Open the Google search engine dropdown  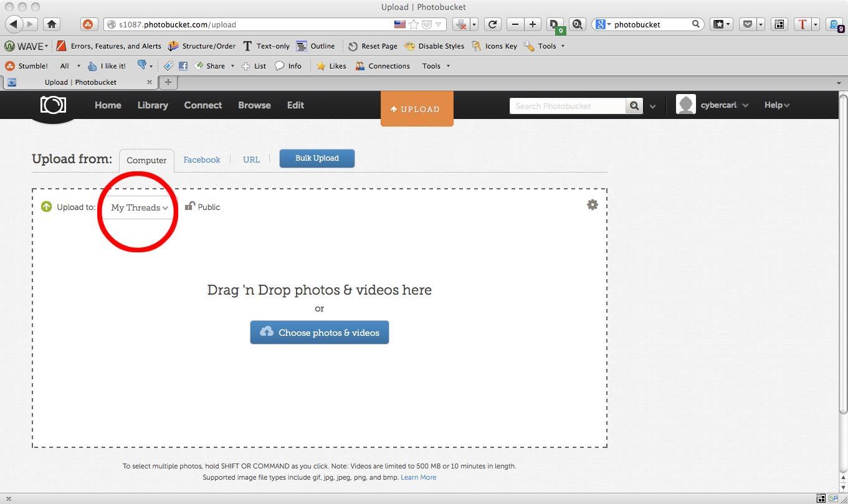603,24
